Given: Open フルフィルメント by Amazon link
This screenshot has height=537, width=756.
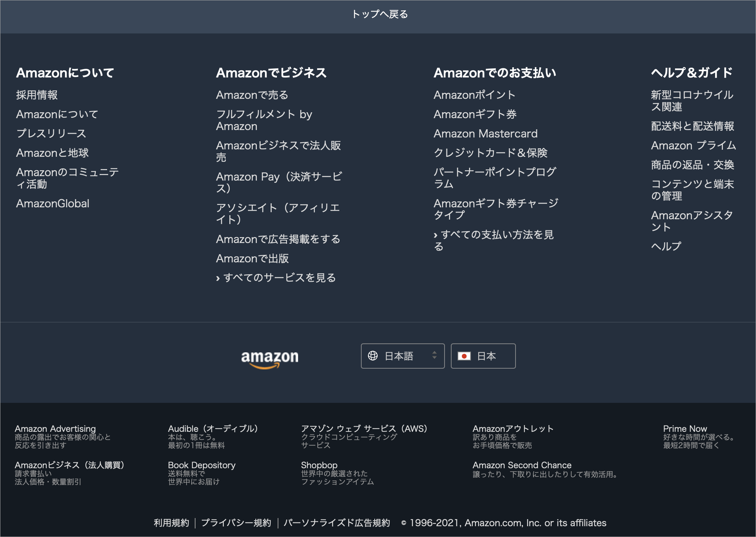Looking at the screenshot, I should (x=264, y=120).
